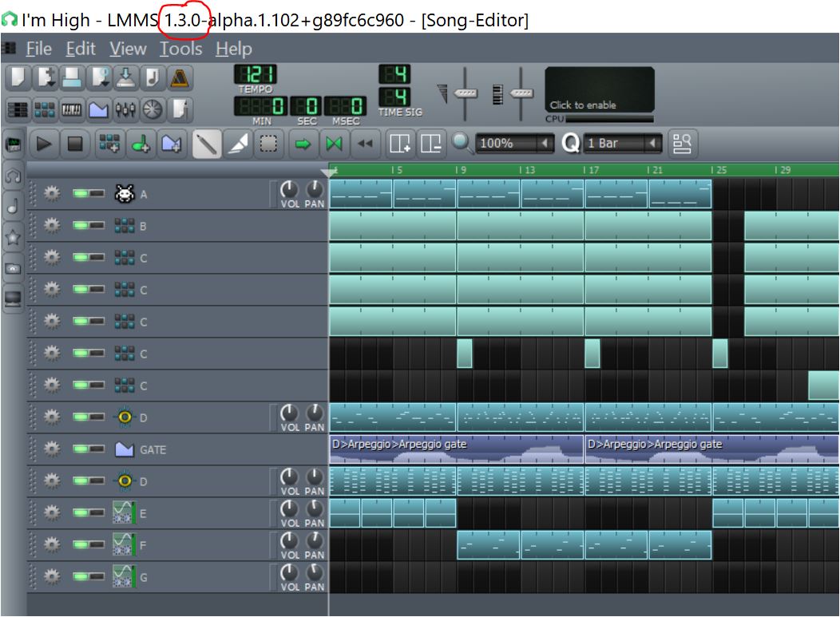840x617 pixels.
Task: Open the gear menu for track B
Action: point(53,226)
